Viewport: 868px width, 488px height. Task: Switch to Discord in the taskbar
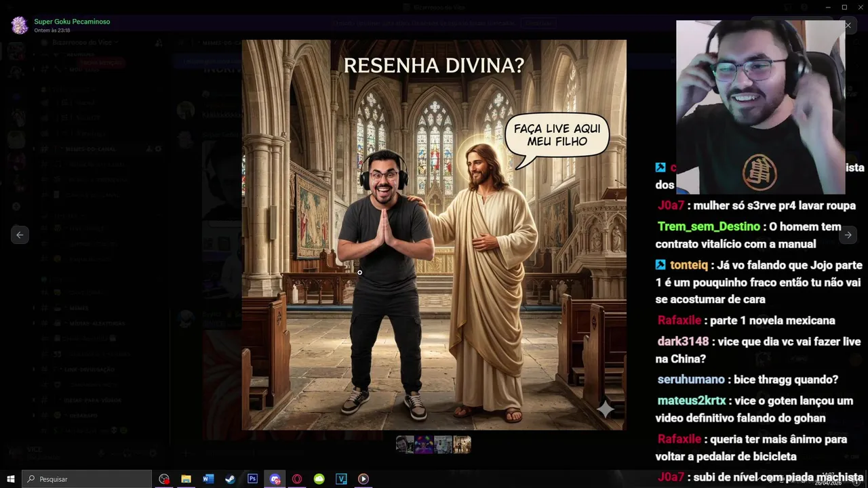coord(275,479)
